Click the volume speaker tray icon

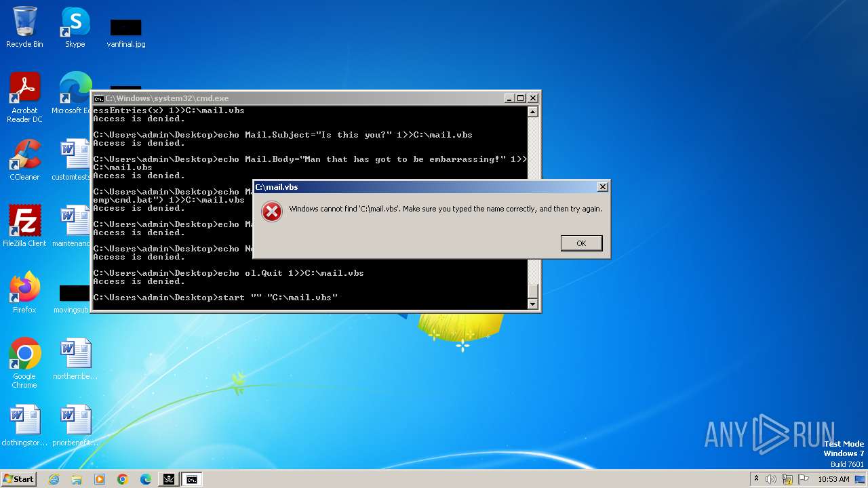(771, 479)
